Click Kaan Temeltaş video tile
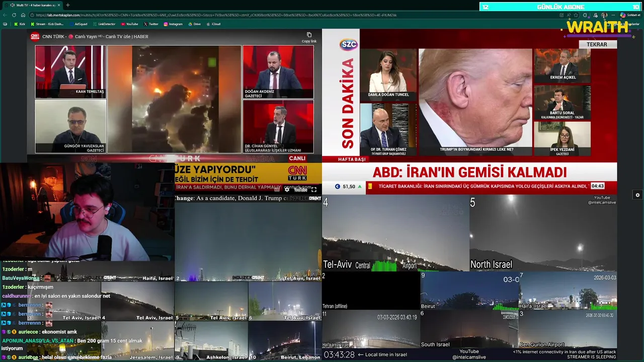Image resolution: width=644 pixels, height=362 pixels. tap(70, 71)
